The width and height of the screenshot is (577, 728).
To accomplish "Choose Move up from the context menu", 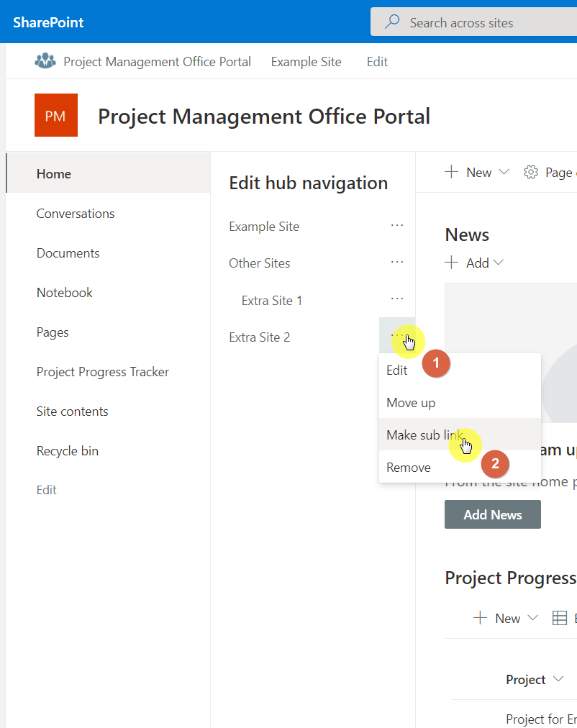I will [460, 403].
